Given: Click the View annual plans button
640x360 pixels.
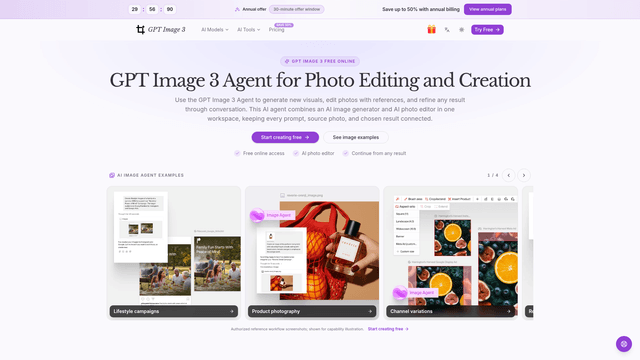Looking at the screenshot, I should pyautogui.click(x=487, y=9).
